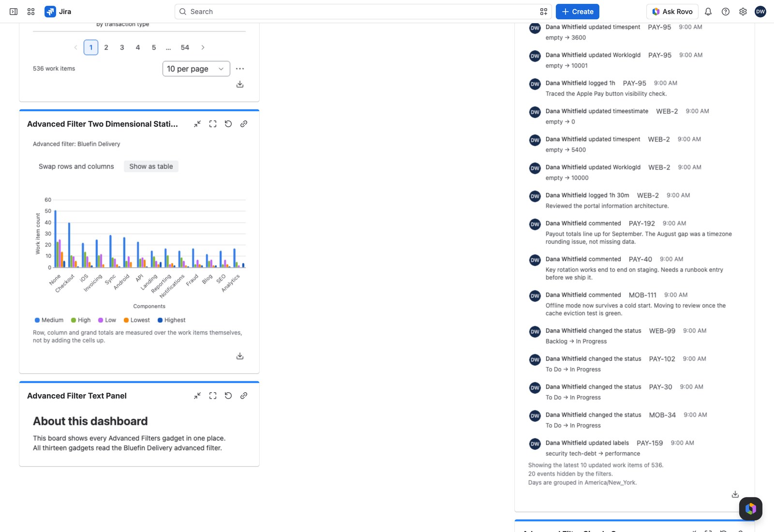Open notifications bell
This screenshot has width=774, height=532.
point(708,12)
